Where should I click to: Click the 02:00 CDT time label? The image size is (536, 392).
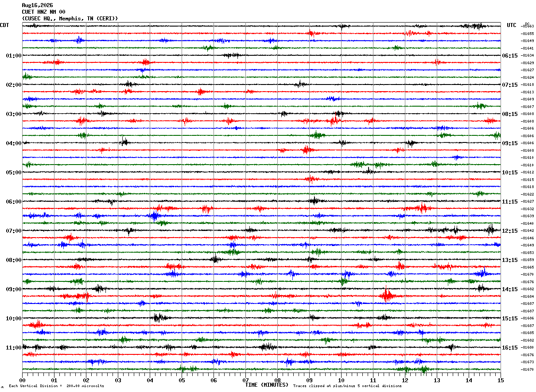(x=14, y=85)
